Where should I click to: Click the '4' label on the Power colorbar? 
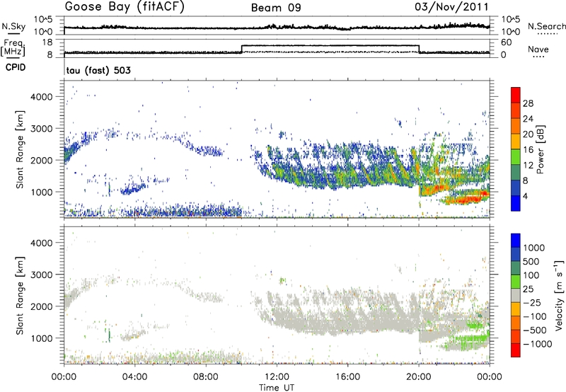point(525,197)
